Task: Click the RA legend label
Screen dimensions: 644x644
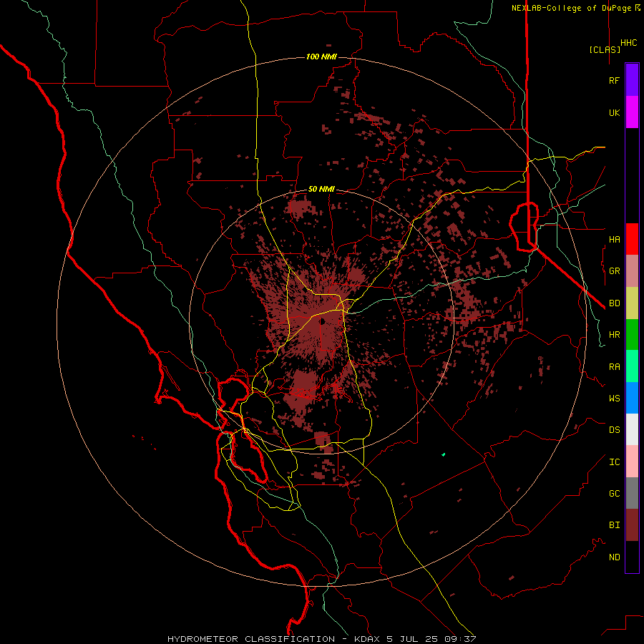Action: [614, 367]
